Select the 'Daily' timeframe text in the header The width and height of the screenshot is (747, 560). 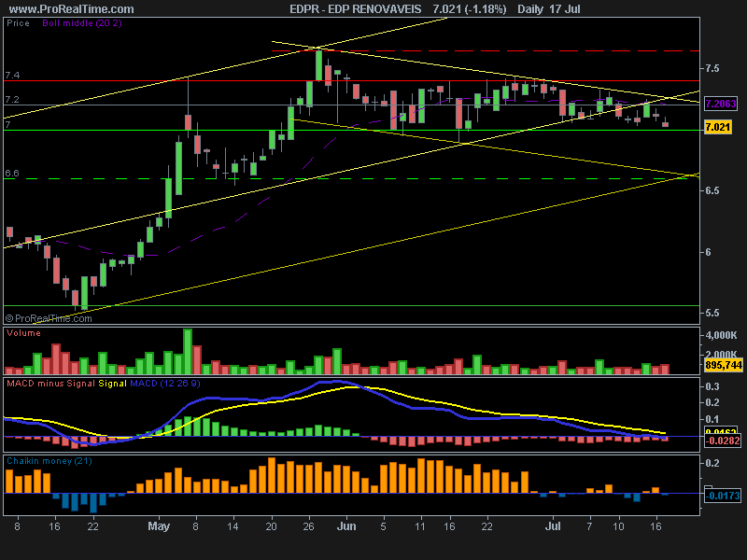[530, 9]
